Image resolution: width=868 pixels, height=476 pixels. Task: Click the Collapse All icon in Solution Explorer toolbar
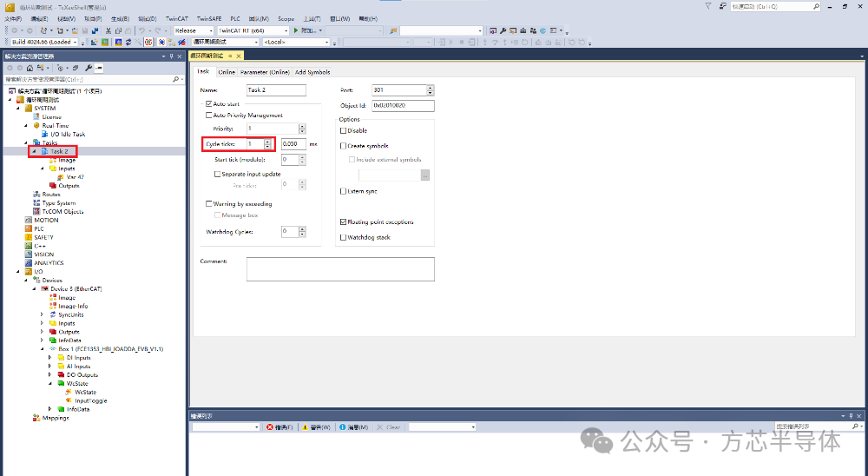coord(76,68)
